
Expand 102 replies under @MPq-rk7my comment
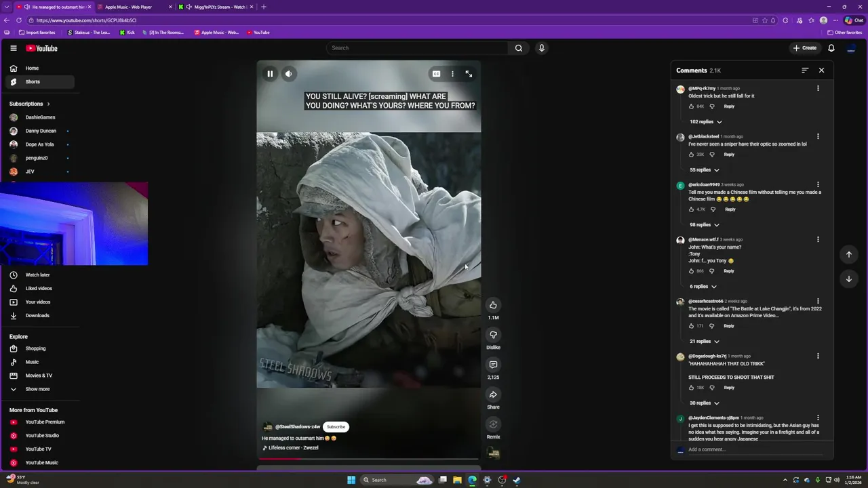pos(706,122)
